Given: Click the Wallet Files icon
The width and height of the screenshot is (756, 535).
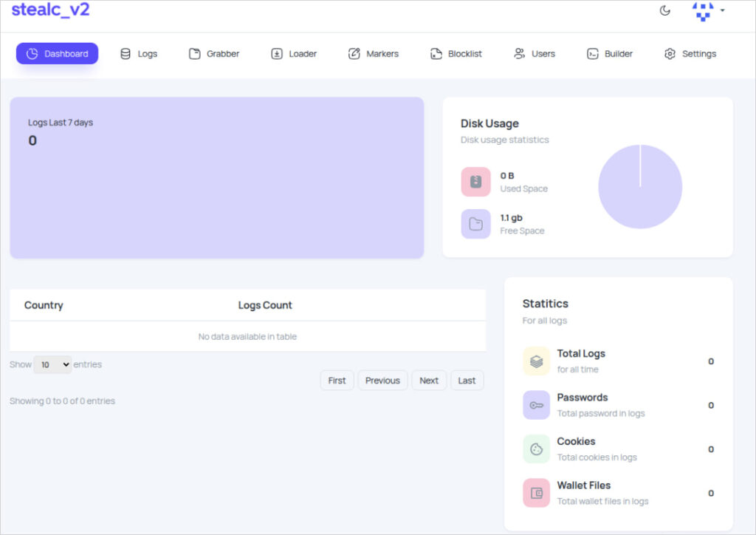Looking at the screenshot, I should click(536, 493).
